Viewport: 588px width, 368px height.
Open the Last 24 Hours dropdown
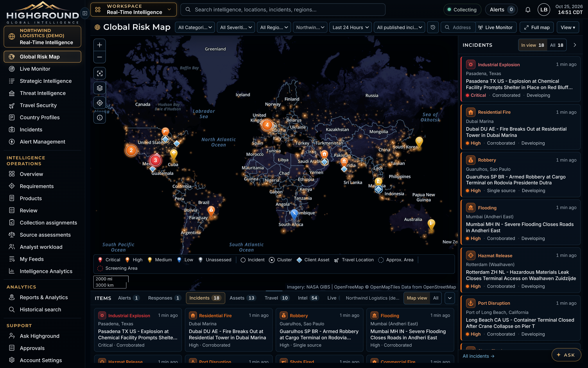pos(350,27)
